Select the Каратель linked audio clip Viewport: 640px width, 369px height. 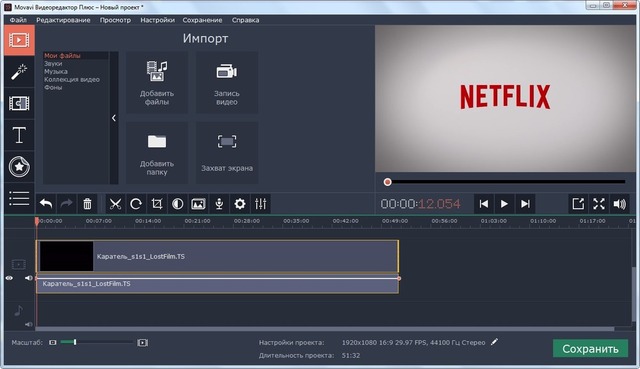point(218,284)
